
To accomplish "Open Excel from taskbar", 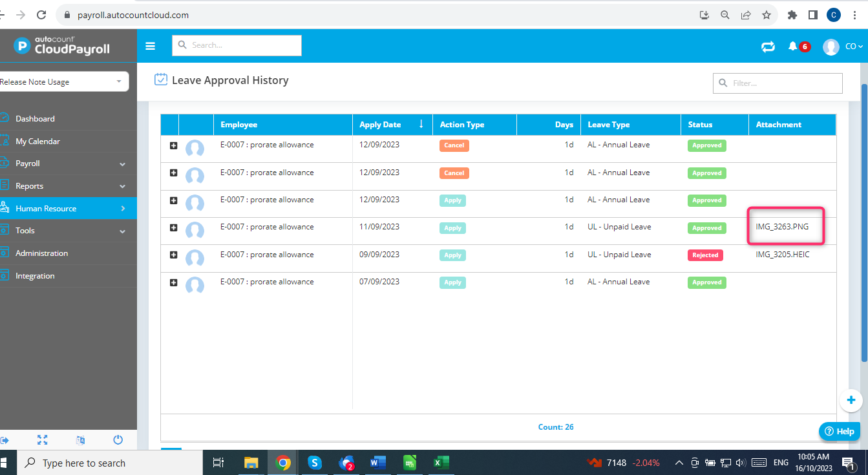I will 441,463.
